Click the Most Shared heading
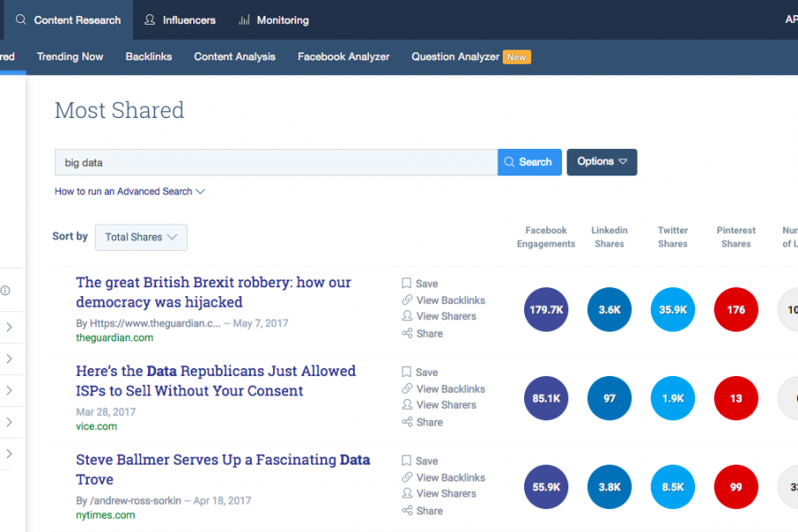The image size is (798, 532). point(120,110)
